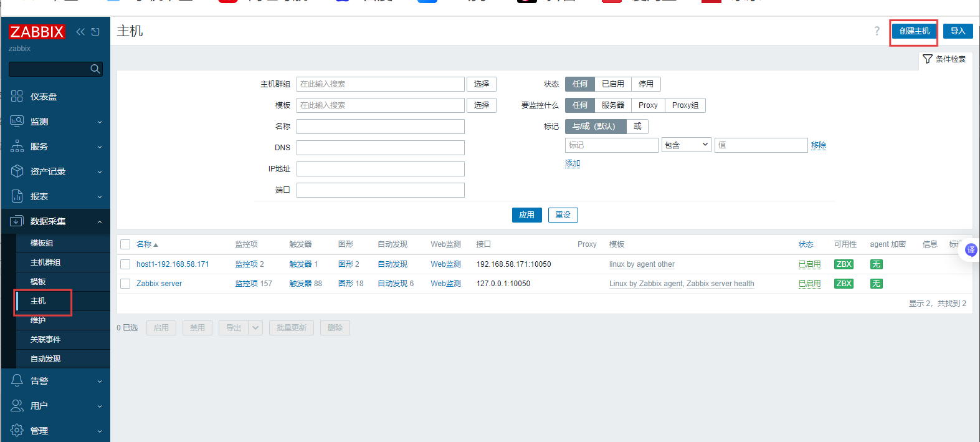Open help question mark icon
The image size is (980, 442).
877,31
